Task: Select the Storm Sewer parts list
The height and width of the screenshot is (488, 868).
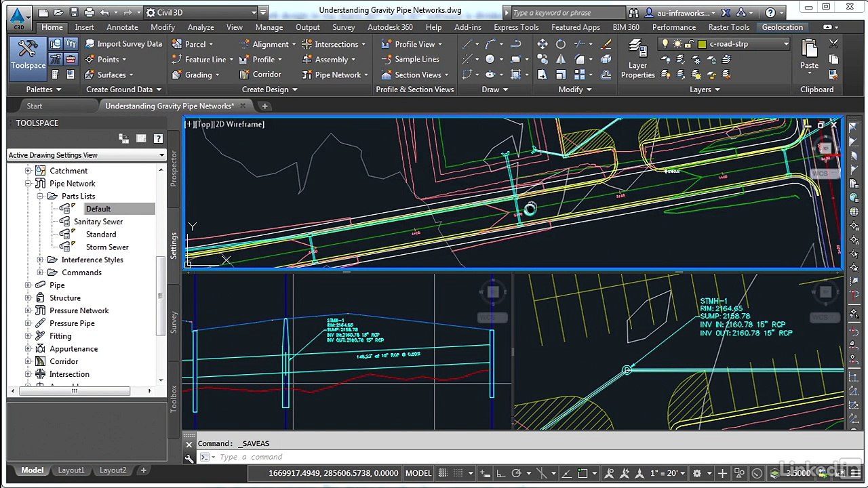Action: click(x=107, y=247)
